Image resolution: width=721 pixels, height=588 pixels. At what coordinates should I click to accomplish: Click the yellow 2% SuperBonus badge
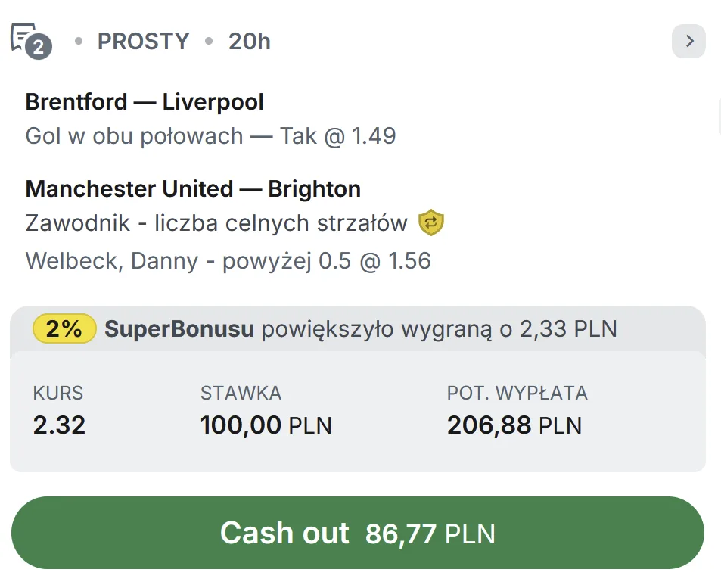tap(64, 329)
